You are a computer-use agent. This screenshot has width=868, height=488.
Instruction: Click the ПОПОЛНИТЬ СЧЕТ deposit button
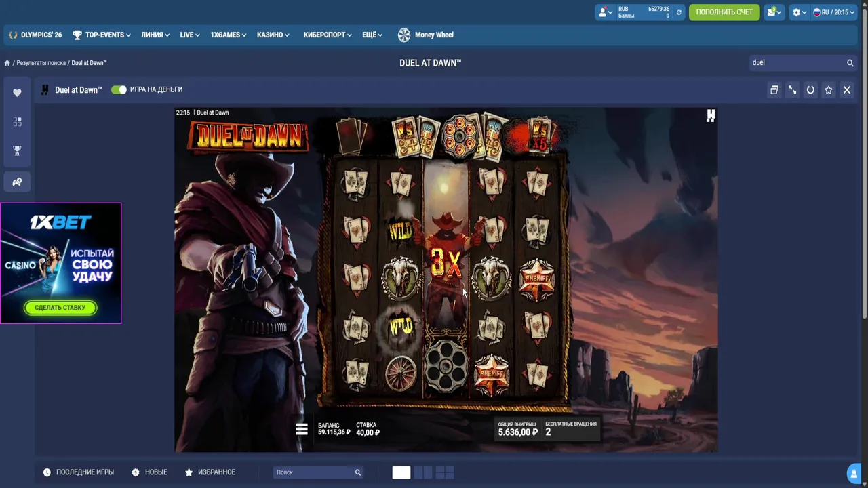coord(724,12)
